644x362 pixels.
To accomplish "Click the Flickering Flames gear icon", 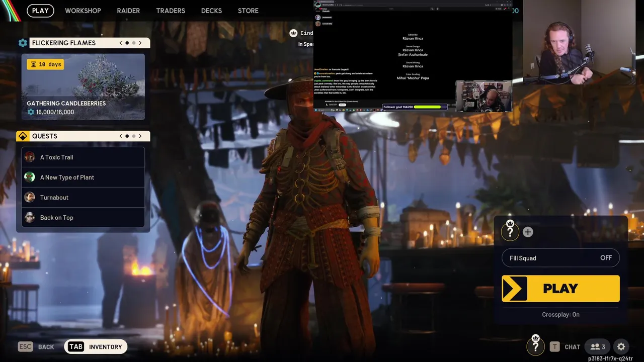I will click(x=23, y=43).
